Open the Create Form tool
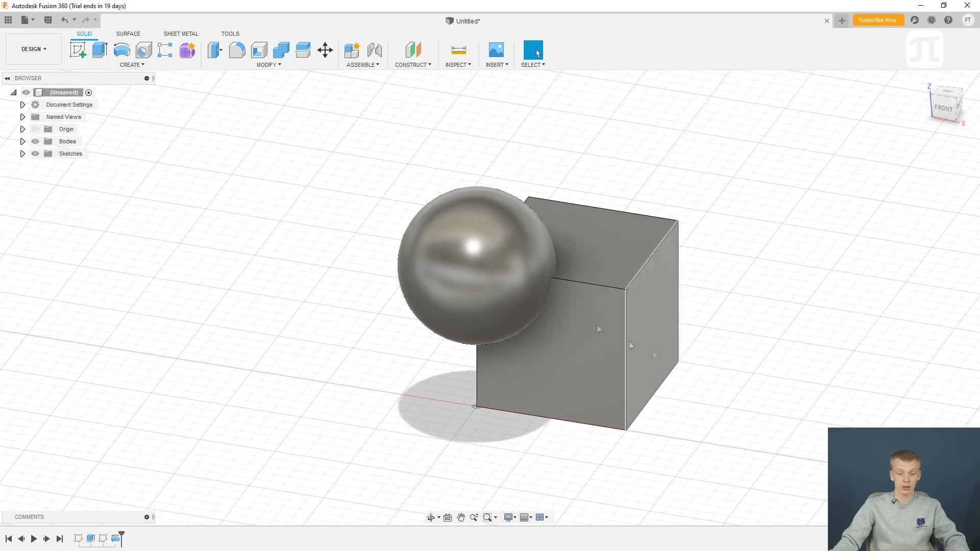The height and width of the screenshot is (551, 980). (187, 50)
